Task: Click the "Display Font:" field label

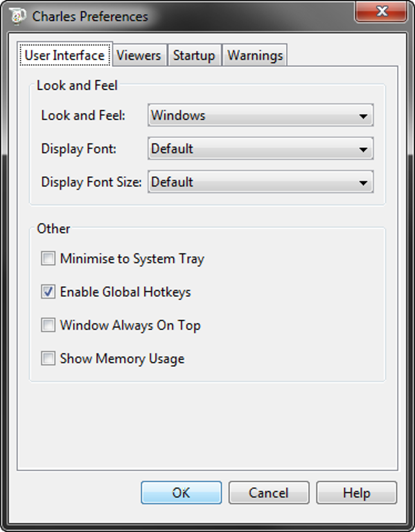Action: click(79, 149)
